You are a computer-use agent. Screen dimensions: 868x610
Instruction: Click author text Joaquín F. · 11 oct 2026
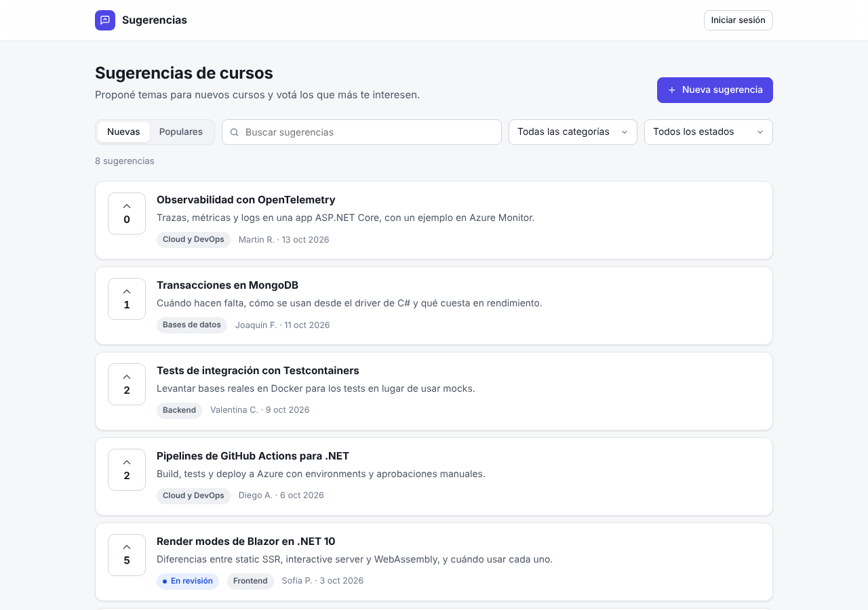coord(283,325)
